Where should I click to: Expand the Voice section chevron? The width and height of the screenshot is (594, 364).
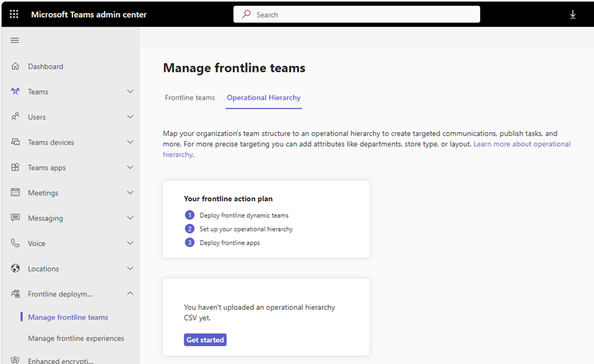pyautogui.click(x=130, y=243)
